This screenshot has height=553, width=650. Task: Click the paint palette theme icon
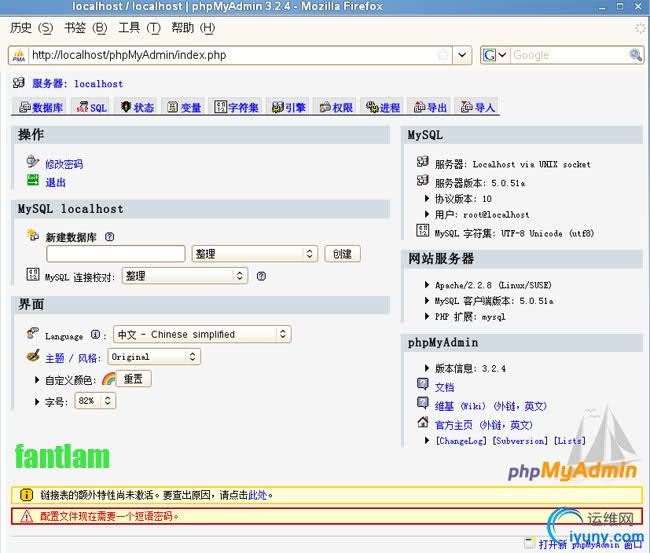[33, 355]
